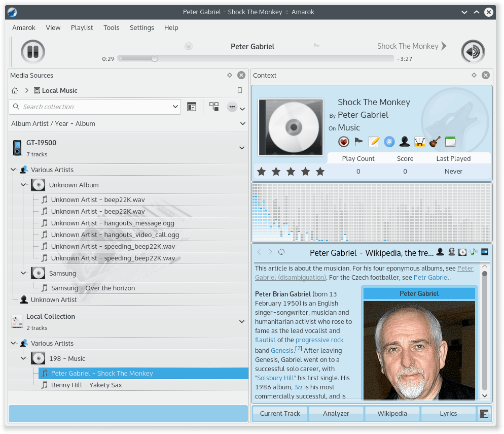Image resolution: width=504 pixels, height=434 pixels.
Task: Switch to the Lyrics applet tab
Action: pyautogui.click(x=448, y=413)
